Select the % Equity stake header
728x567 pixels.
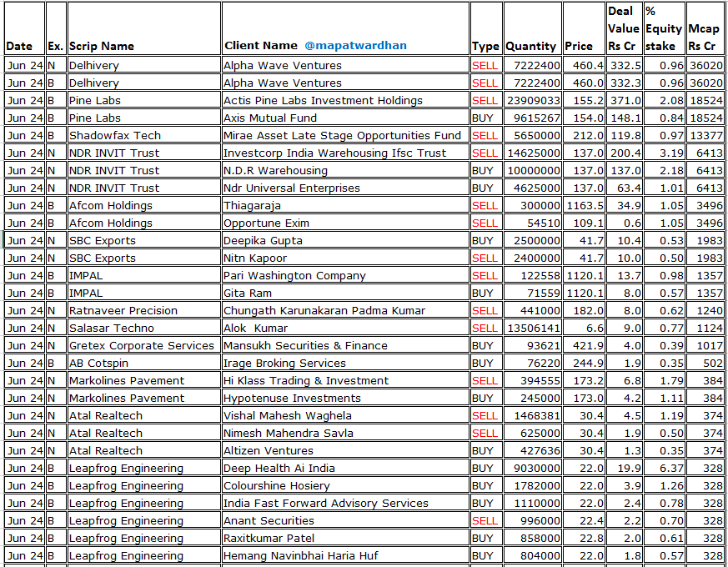click(x=664, y=28)
